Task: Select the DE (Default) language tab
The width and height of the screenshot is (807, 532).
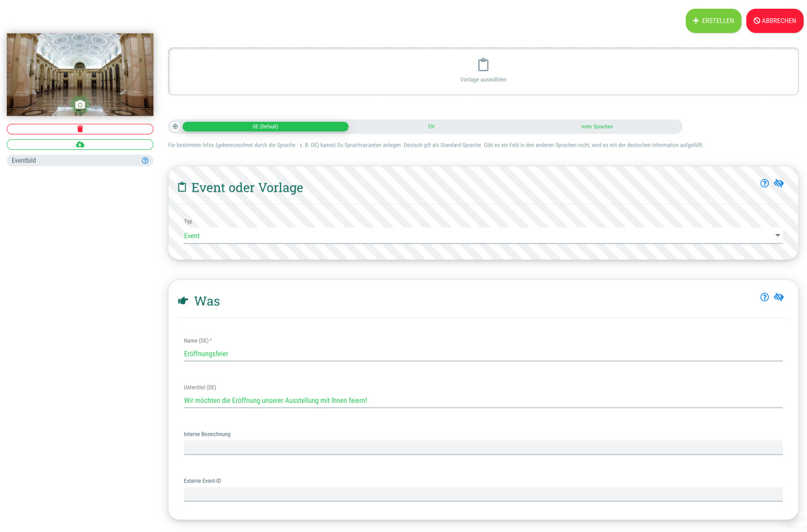Action: [x=266, y=126]
